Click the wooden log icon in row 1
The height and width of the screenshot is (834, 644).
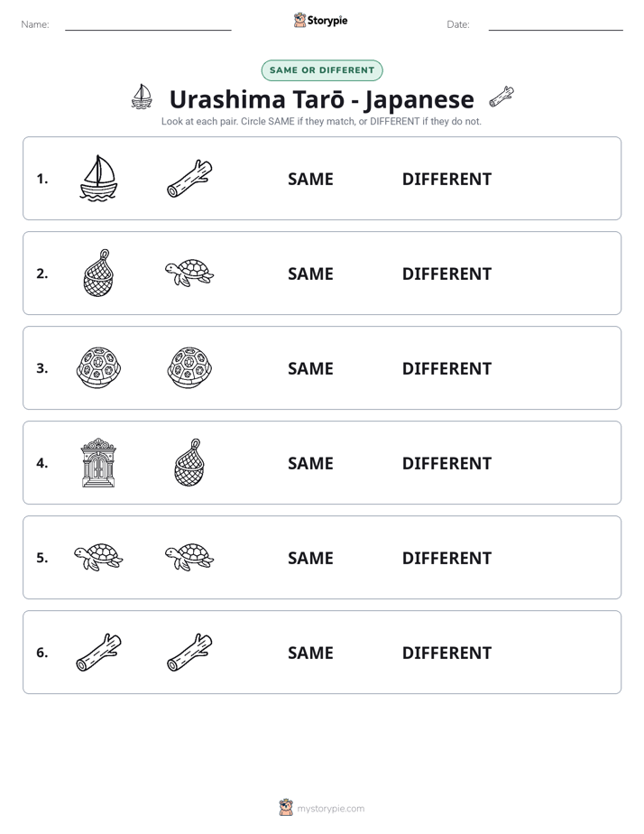(189, 178)
